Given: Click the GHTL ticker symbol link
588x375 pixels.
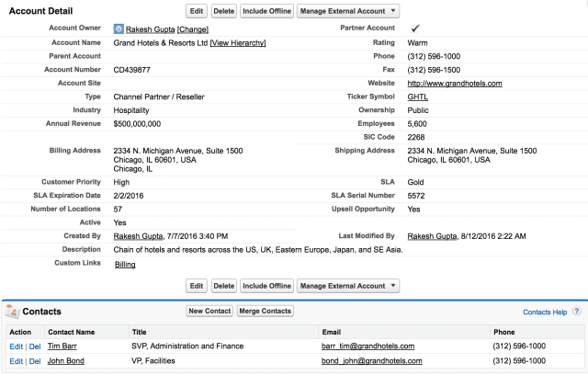Looking at the screenshot, I should point(417,97).
